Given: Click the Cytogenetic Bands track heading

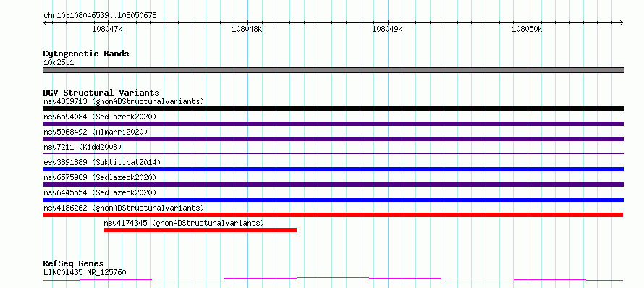Looking at the screenshot, I should point(86,54).
